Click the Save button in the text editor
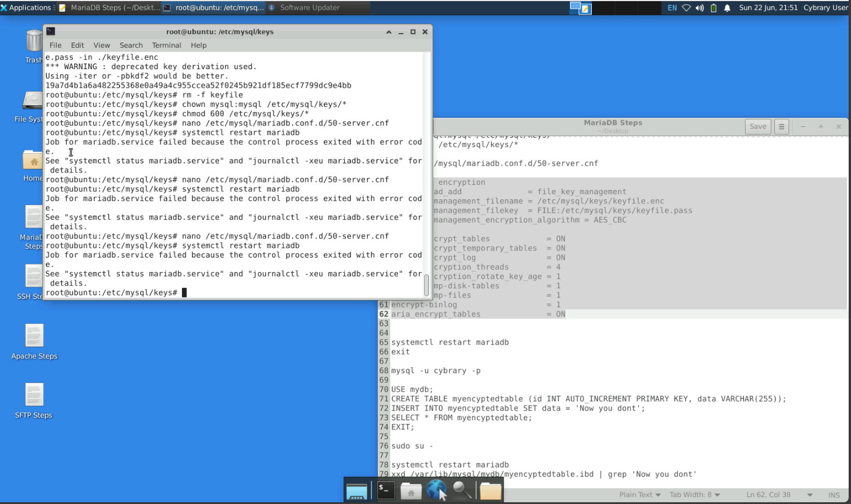851x504 pixels. 757,127
